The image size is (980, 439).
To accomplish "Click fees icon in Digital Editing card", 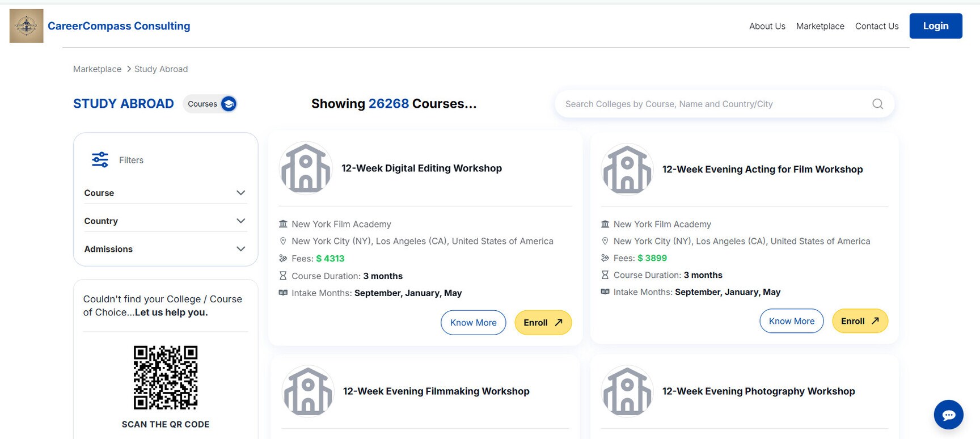I will [x=283, y=258].
